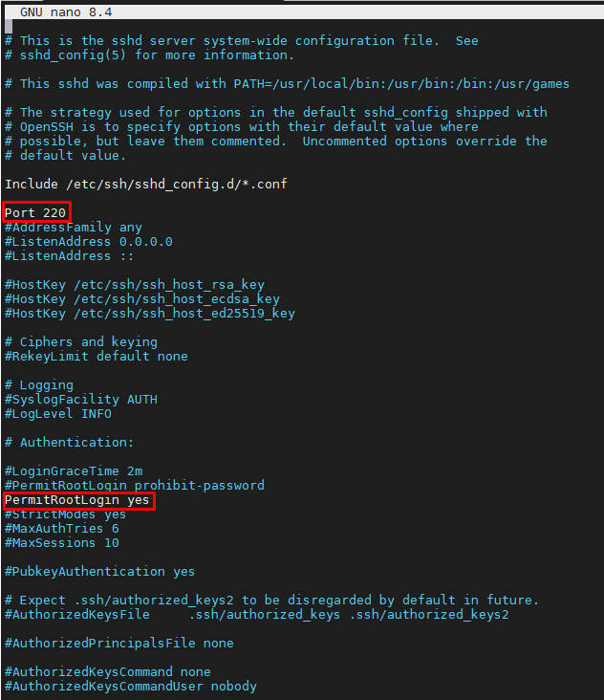
Task: Place cursor on "#MaxSessions 10" line
Action: click(x=62, y=542)
